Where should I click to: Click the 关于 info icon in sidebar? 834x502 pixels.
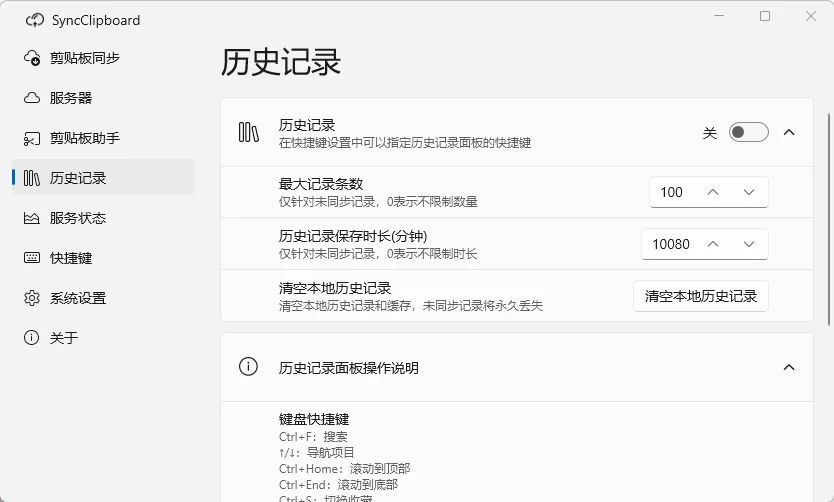[32, 338]
